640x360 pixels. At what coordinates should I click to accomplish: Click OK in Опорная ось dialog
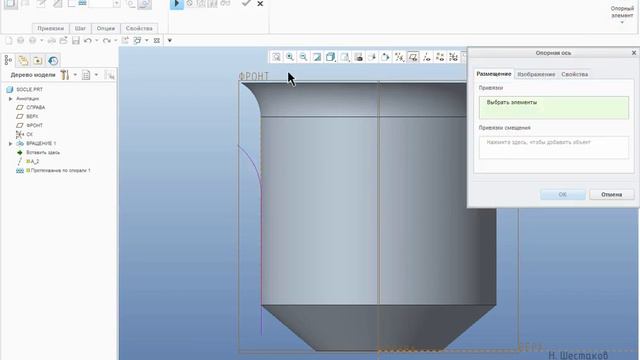click(x=562, y=195)
